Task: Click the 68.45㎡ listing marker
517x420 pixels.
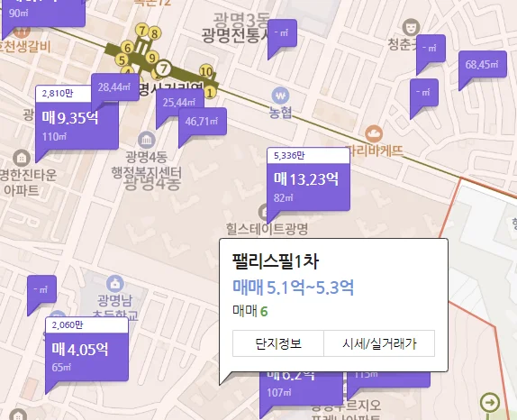Action: click(483, 64)
